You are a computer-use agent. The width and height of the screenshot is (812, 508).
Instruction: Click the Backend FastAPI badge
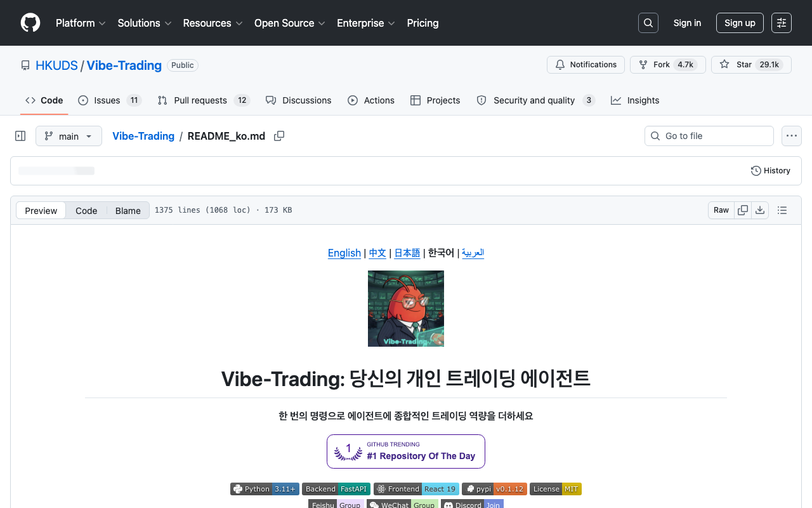[336, 489]
